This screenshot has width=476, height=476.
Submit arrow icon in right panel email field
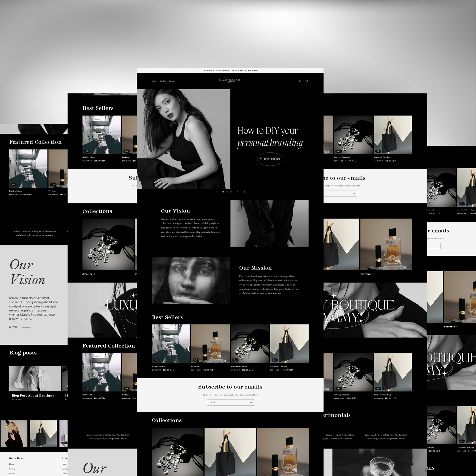(x=354, y=193)
